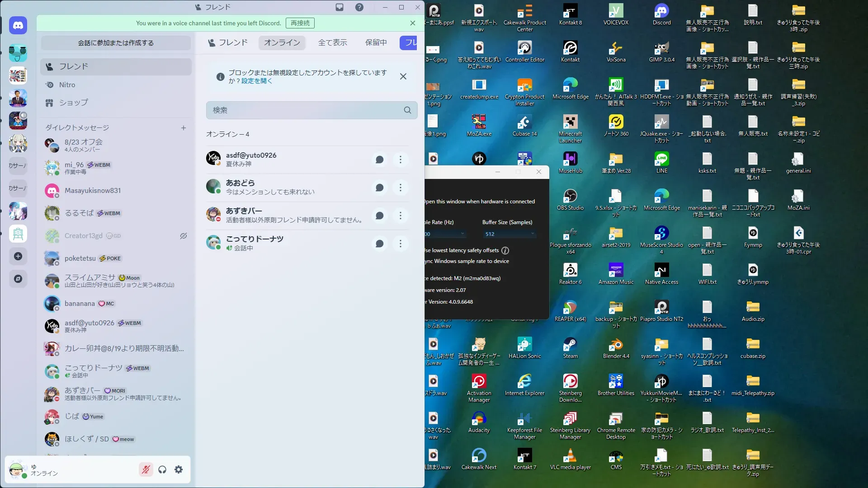Open the Buffer Size 512 dropdown

509,234
